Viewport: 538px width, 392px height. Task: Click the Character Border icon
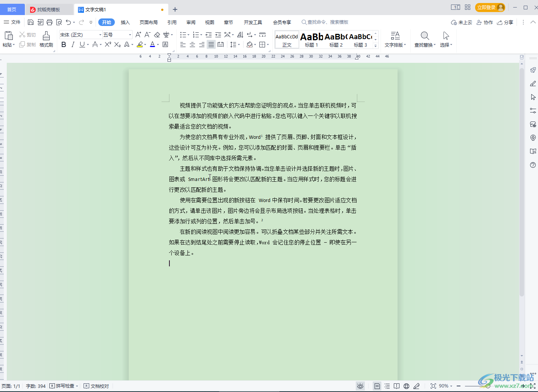coord(165,44)
